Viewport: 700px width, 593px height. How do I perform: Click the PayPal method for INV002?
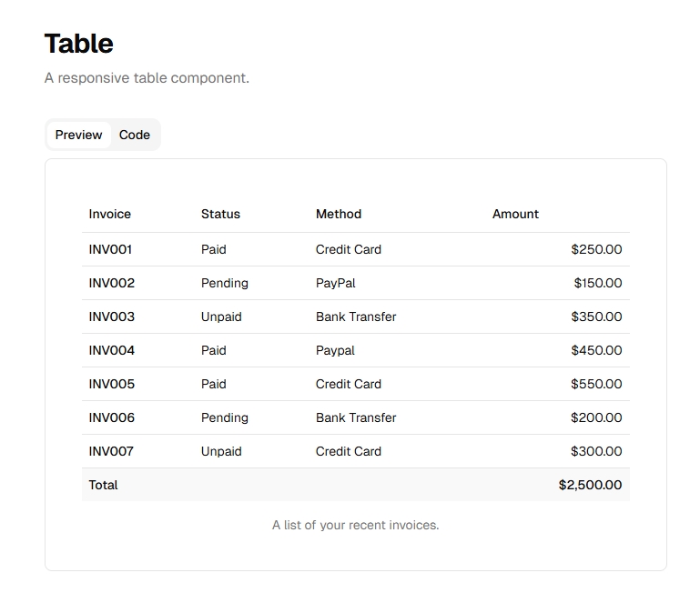(335, 283)
